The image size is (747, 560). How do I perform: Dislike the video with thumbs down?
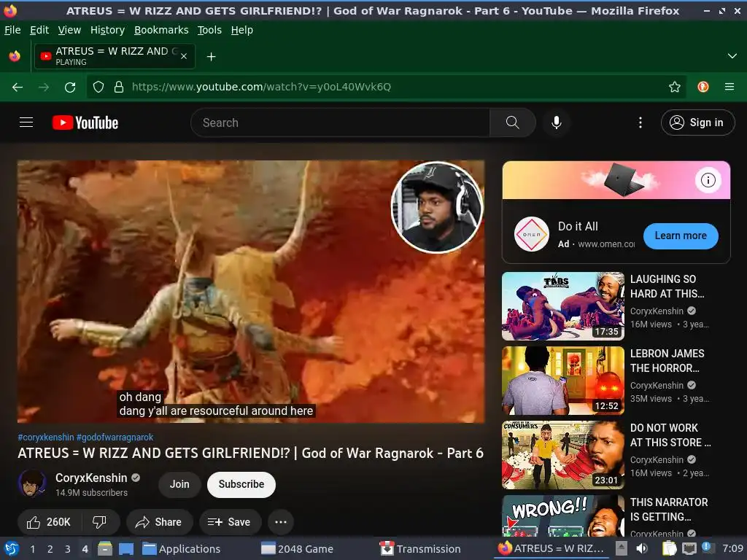99,522
